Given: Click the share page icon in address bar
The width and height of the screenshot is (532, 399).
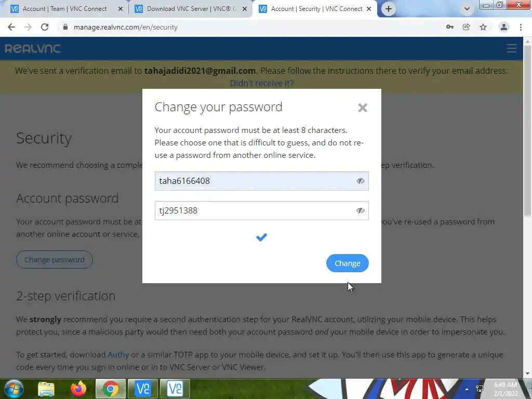Looking at the screenshot, I should [467, 27].
